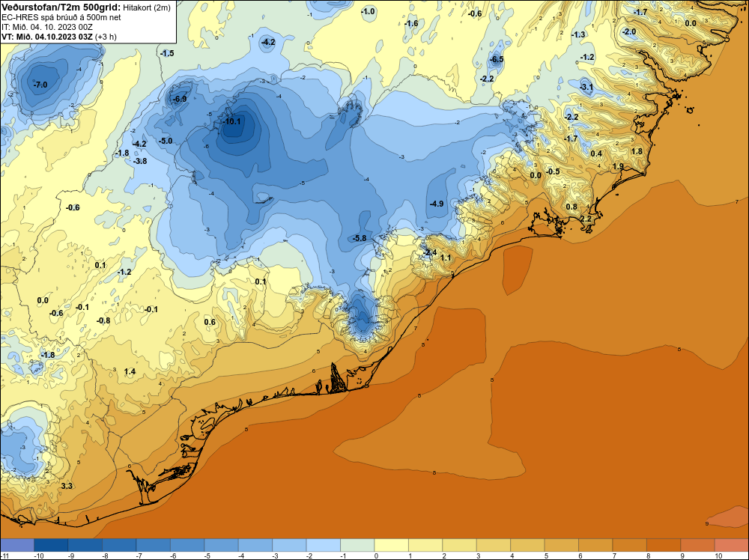Click the -2.4 temperature label

pos(429,252)
